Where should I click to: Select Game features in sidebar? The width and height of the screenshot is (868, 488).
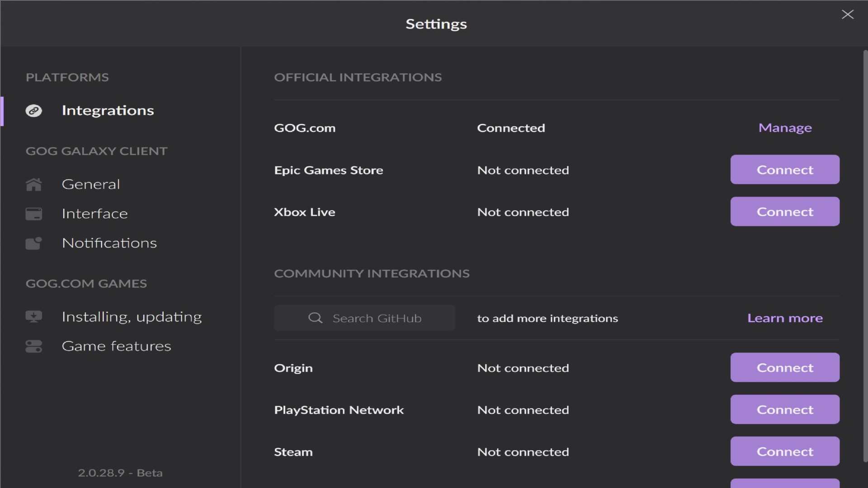(116, 346)
